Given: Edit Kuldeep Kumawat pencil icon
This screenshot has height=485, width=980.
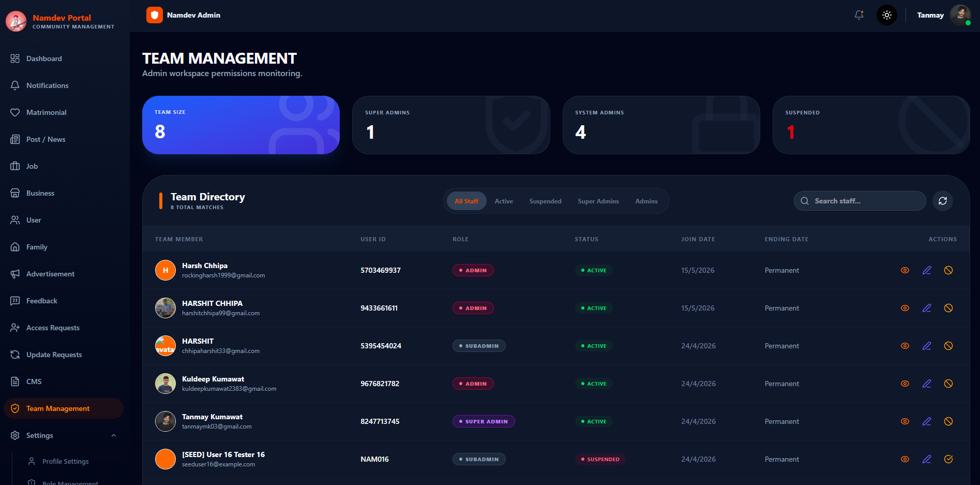Looking at the screenshot, I should click(x=927, y=384).
